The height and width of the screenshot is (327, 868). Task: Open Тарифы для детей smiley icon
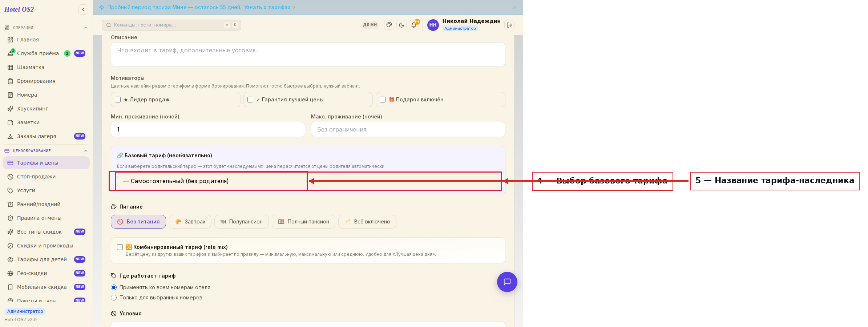tap(11, 259)
